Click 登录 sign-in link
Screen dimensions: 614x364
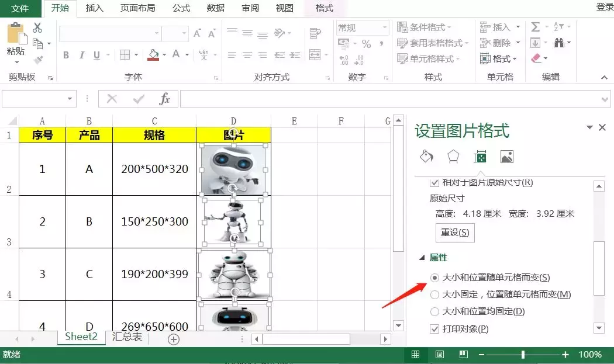[x=605, y=6]
